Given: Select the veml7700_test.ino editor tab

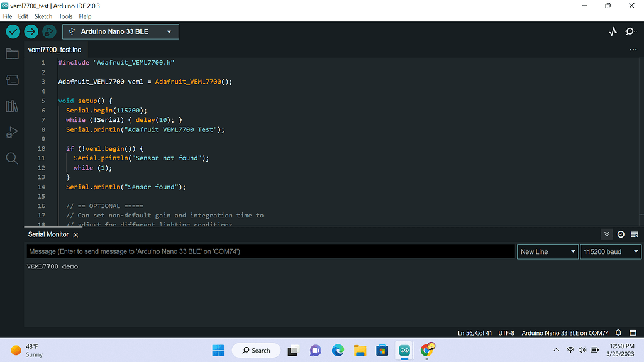Looking at the screenshot, I should (55, 49).
